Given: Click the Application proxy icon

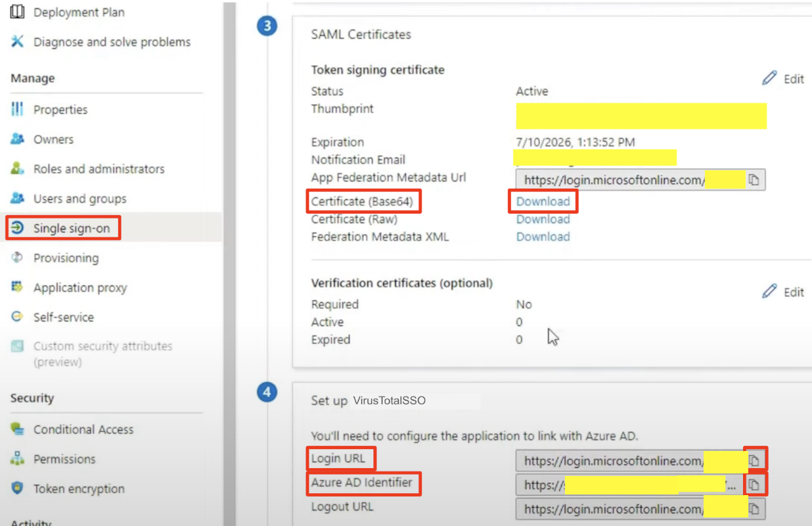Looking at the screenshot, I should [x=18, y=287].
